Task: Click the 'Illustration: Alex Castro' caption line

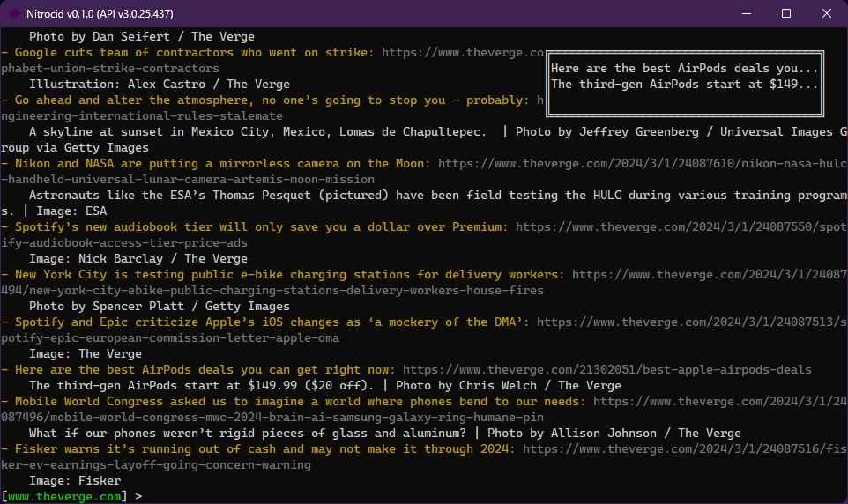Action: click(x=159, y=85)
